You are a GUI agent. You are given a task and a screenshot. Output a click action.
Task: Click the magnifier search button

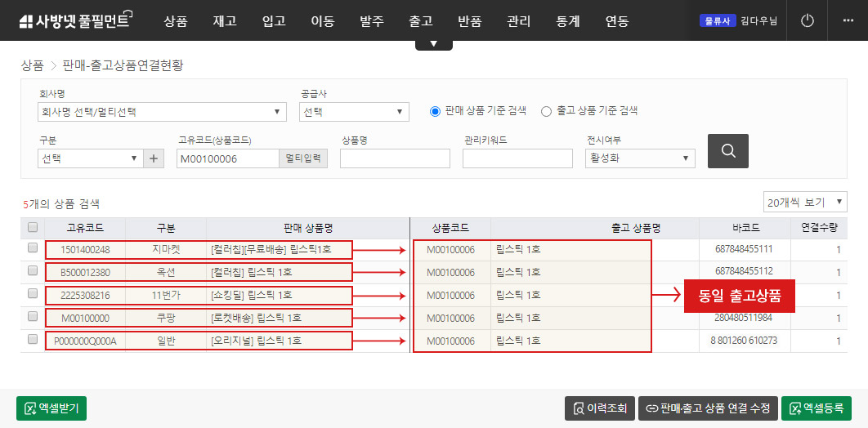click(727, 151)
